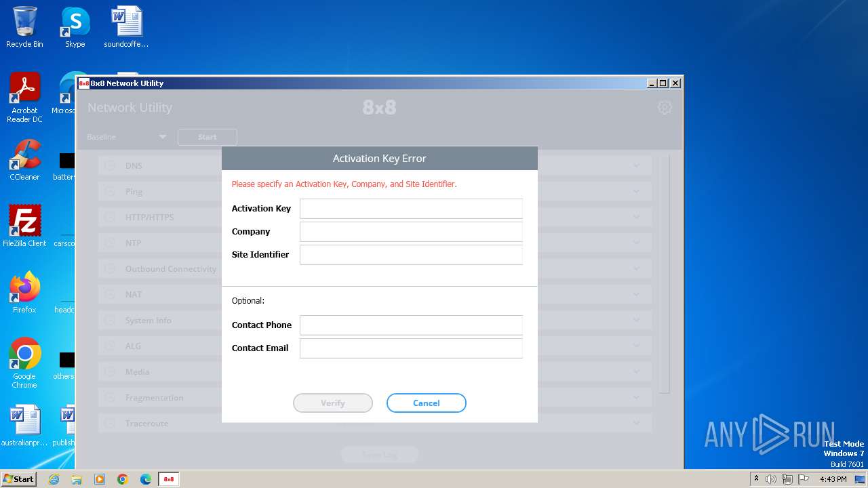Select the Fragmentation status circle
Image resolution: width=868 pixels, height=488 pixels.
pyautogui.click(x=110, y=398)
